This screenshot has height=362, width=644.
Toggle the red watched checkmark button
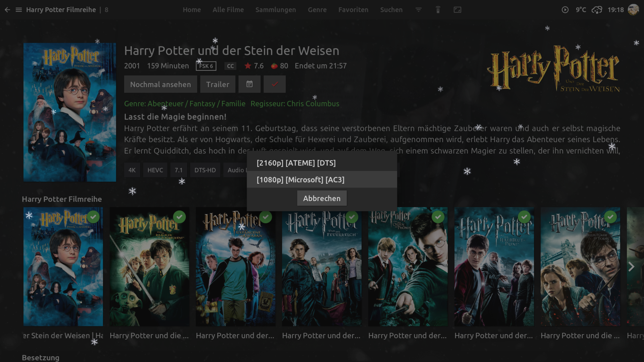click(275, 84)
